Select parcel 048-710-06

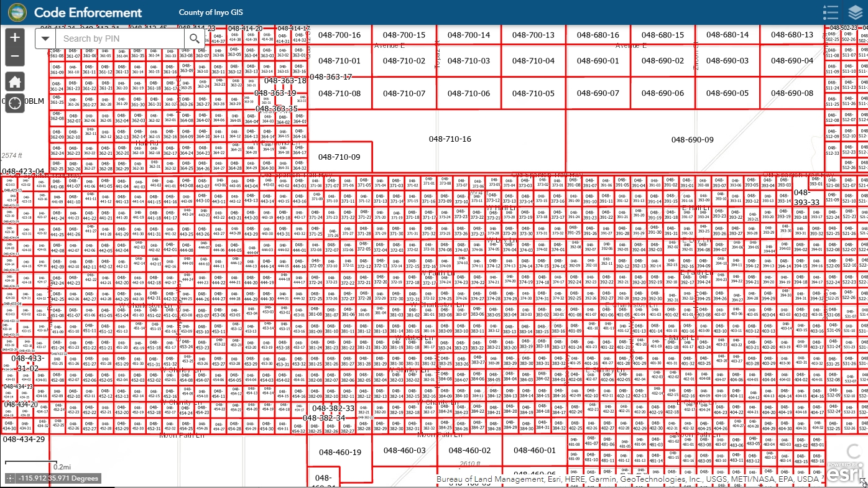pyautogui.click(x=468, y=93)
